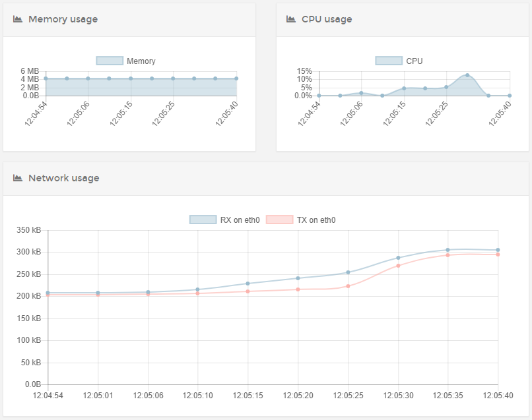Toggle the Memory dataset in the legend

tap(125, 61)
